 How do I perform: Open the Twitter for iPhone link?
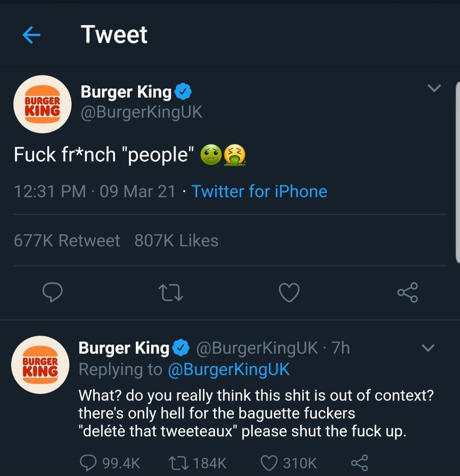click(x=259, y=192)
